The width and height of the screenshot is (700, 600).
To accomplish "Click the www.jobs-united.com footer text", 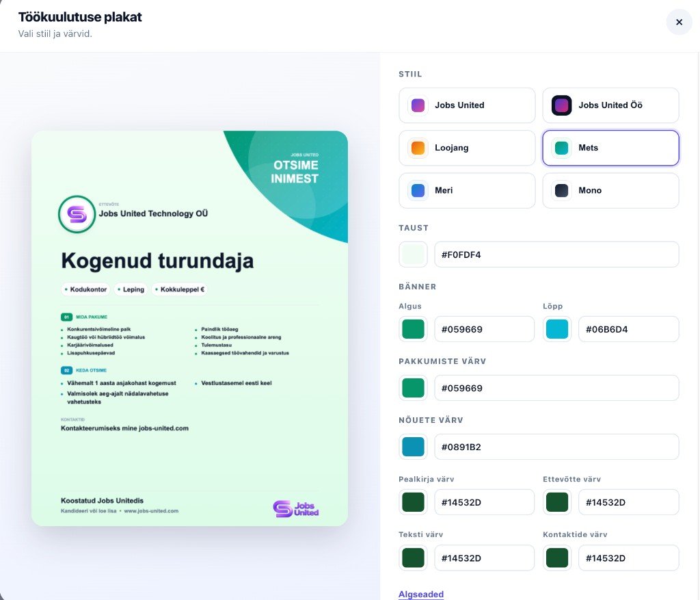I will (x=151, y=510).
